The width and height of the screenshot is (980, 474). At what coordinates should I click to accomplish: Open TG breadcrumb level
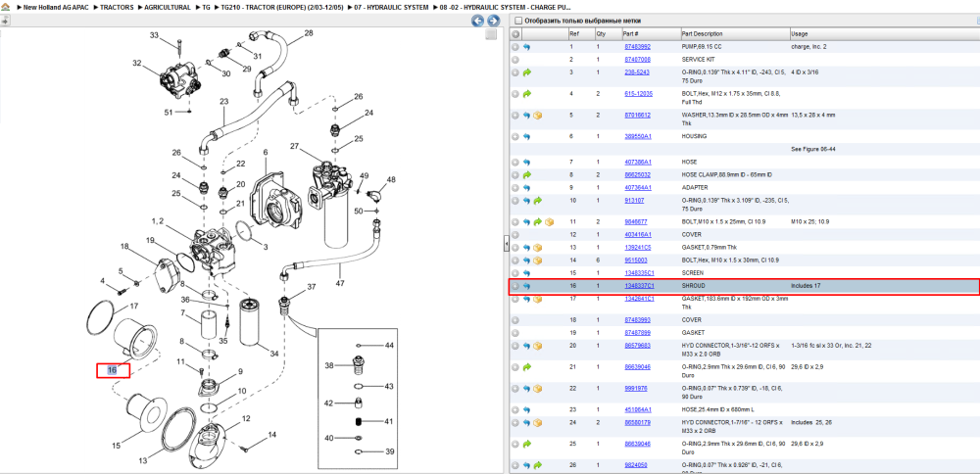(x=206, y=8)
